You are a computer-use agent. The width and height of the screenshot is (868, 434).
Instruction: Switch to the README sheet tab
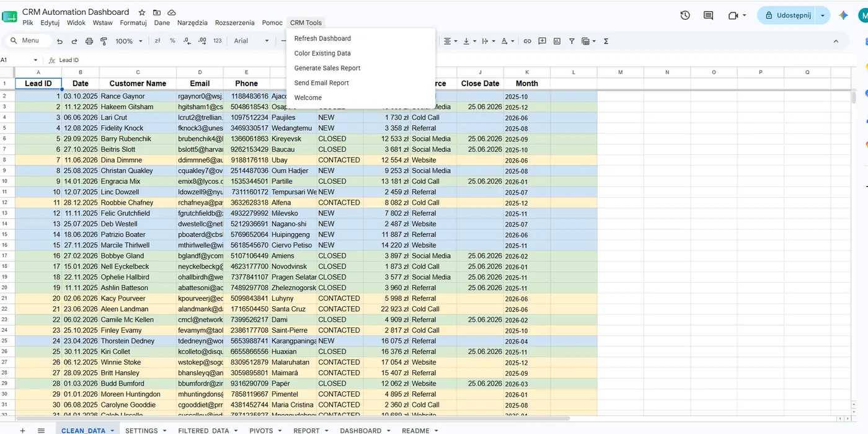[x=415, y=430]
